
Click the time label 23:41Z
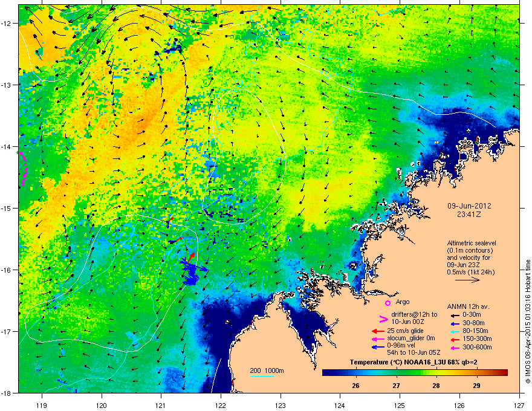(x=469, y=215)
